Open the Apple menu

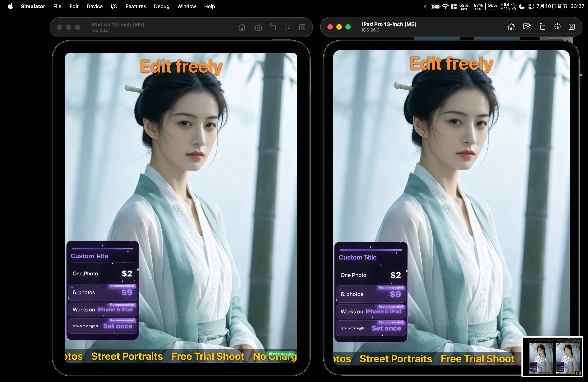pyautogui.click(x=10, y=6)
